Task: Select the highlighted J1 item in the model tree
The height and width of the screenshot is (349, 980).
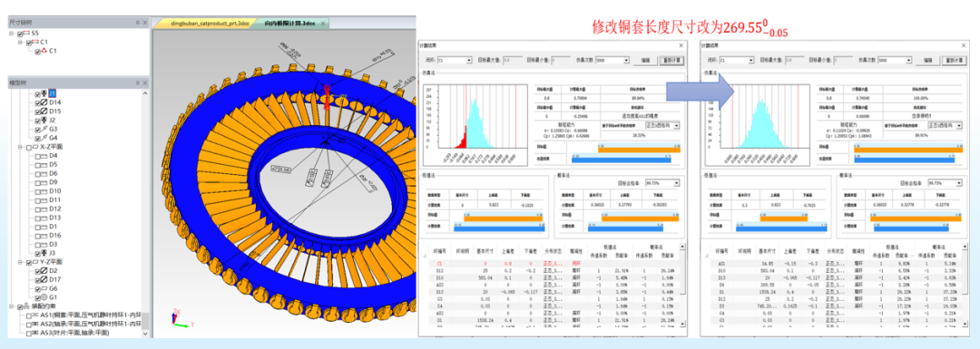Action: tap(53, 93)
